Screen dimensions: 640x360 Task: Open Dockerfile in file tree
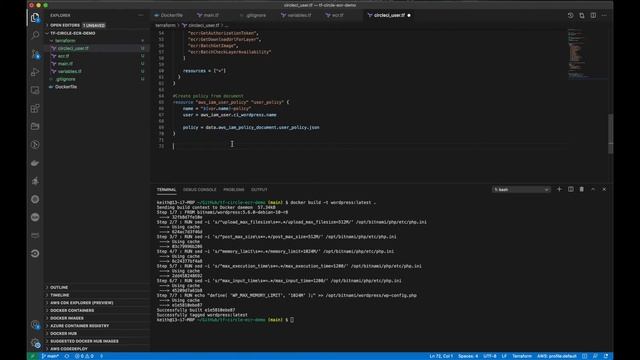click(x=97, y=87)
